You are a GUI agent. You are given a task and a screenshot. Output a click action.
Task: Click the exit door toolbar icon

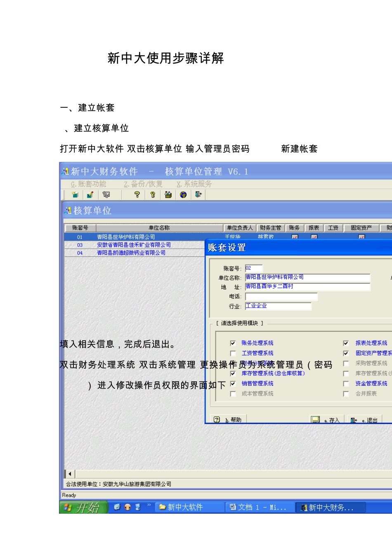pos(198,194)
